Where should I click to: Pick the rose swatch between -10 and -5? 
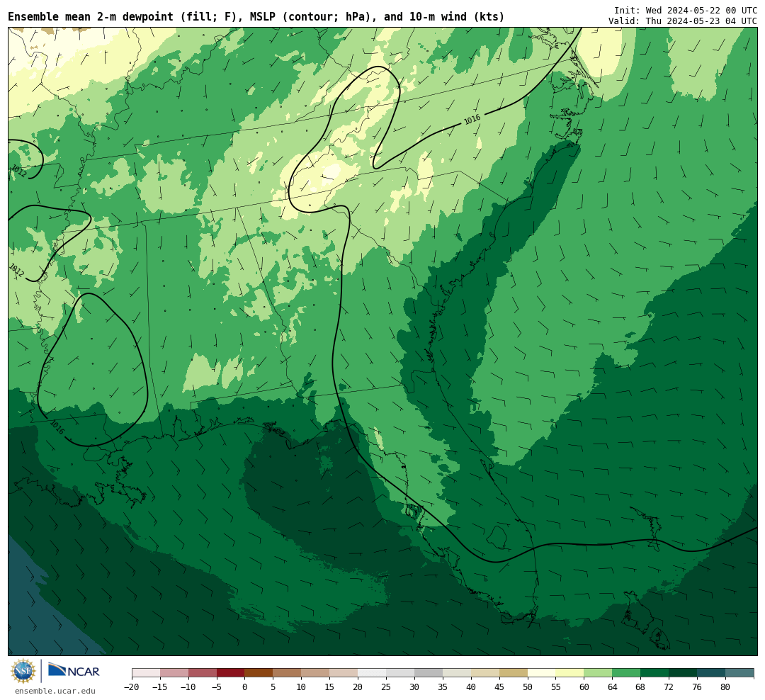point(203,673)
